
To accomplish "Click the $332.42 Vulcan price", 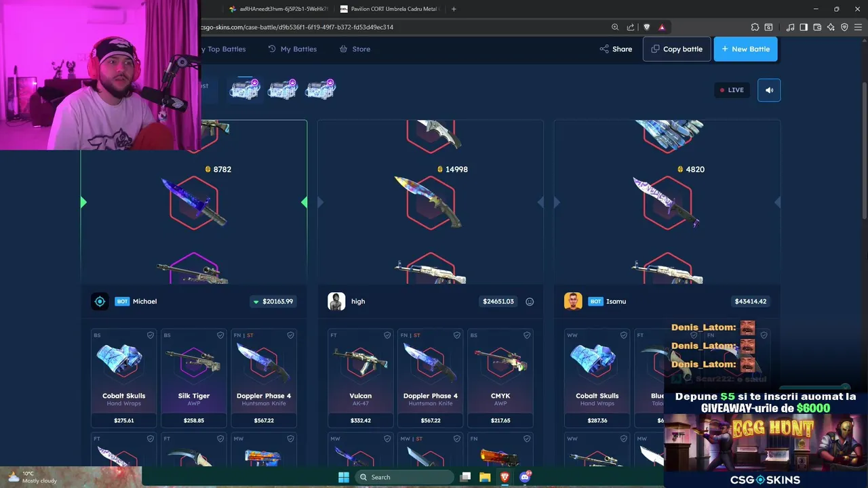I will coord(361,420).
